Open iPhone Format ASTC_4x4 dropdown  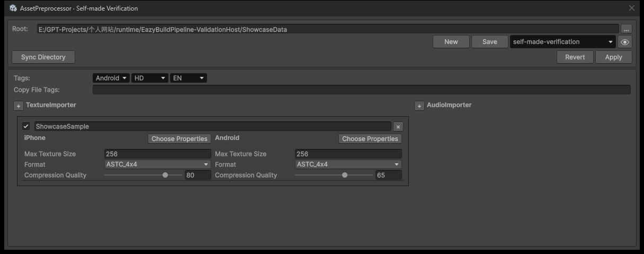[158, 164]
